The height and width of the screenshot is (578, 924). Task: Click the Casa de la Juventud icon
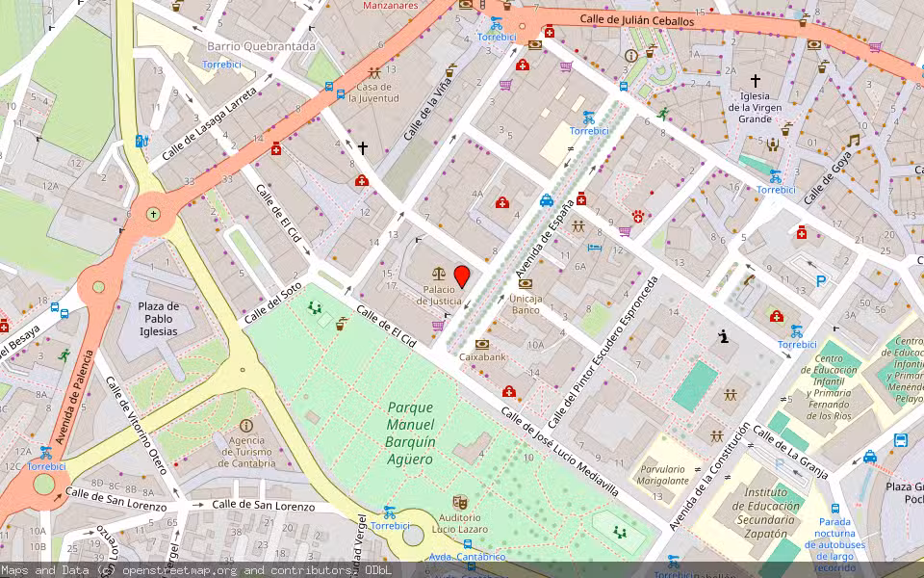point(374,73)
